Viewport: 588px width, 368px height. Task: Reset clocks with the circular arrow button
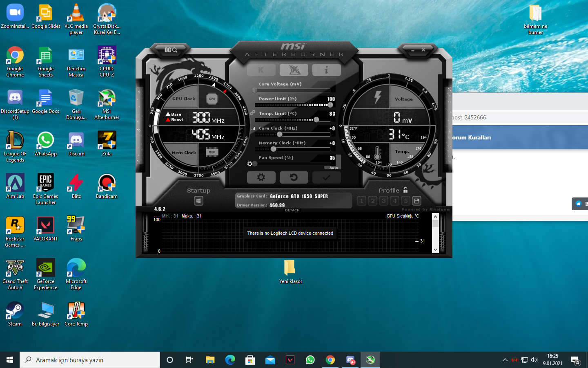294,177
